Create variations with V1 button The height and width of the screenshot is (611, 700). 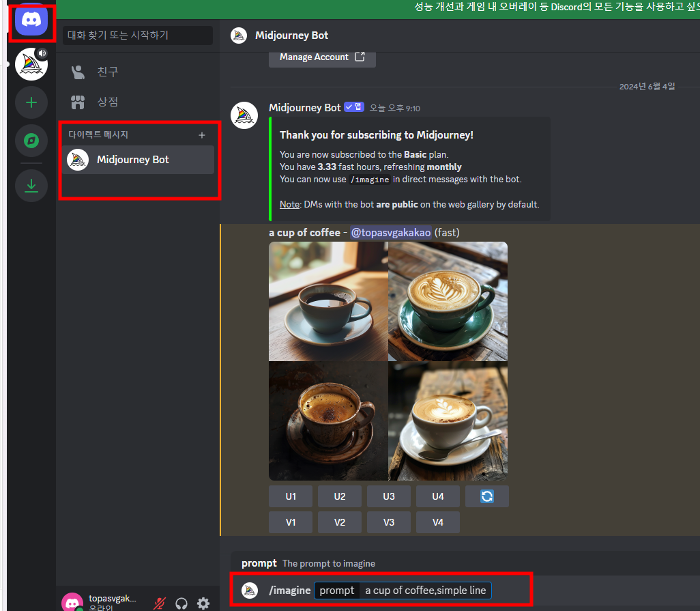[x=291, y=522]
